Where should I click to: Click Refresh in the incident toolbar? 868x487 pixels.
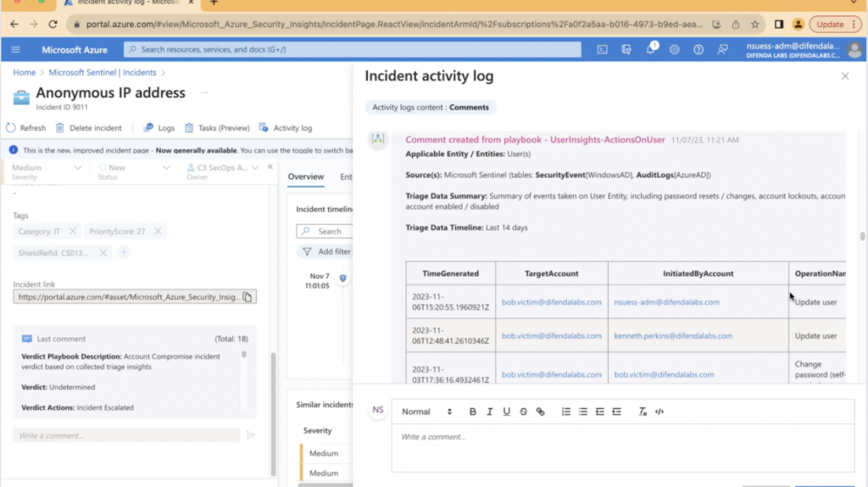click(x=26, y=128)
